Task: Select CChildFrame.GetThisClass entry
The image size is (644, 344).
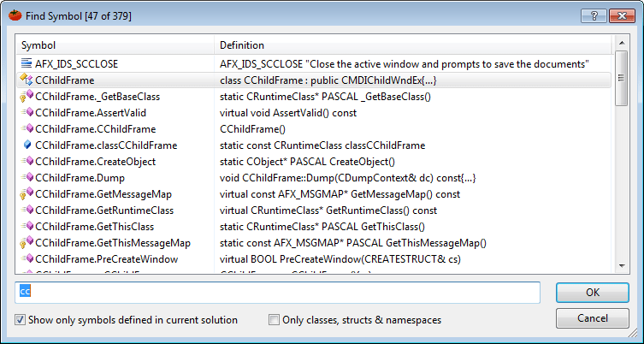Action: coord(94,227)
